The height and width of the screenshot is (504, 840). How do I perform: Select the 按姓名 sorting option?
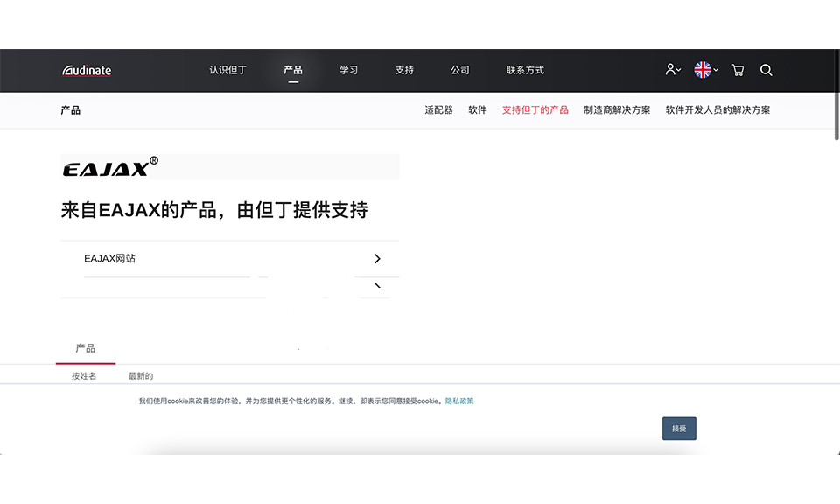point(85,375)
